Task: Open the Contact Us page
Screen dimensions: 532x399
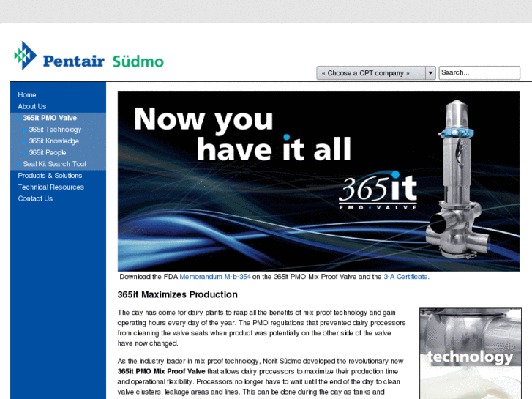Action: pyautogui.click(x=35, y=198)
